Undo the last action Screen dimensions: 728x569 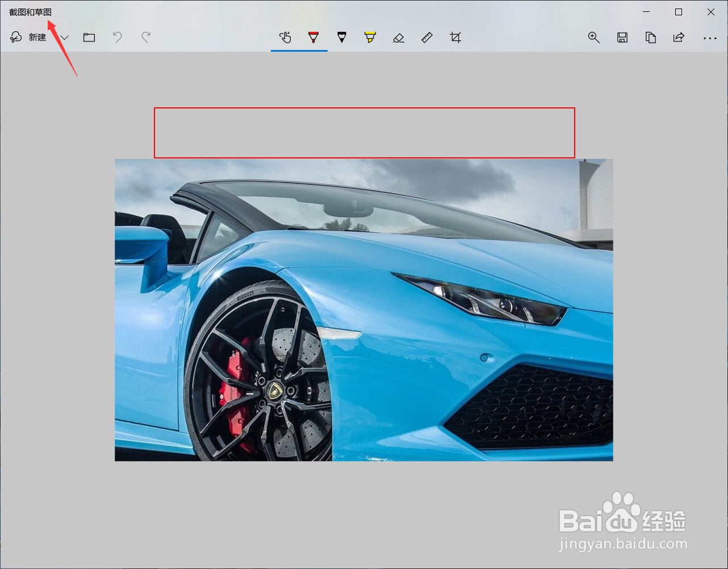click(118, 37)
